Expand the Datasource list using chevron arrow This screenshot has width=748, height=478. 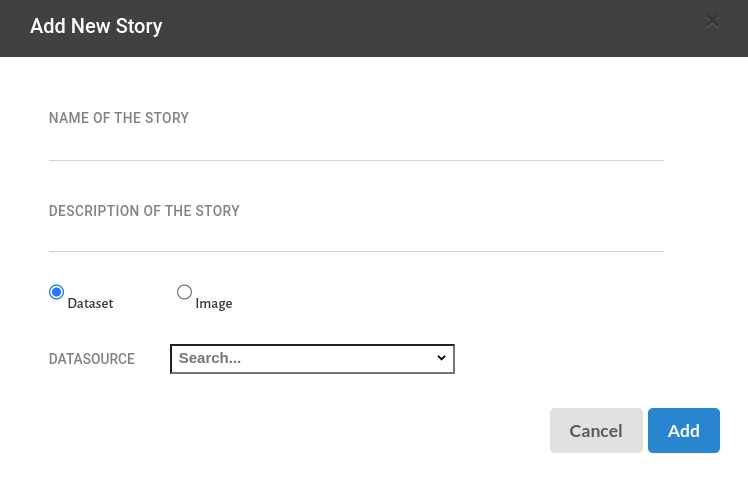click(x=441, y=358)
